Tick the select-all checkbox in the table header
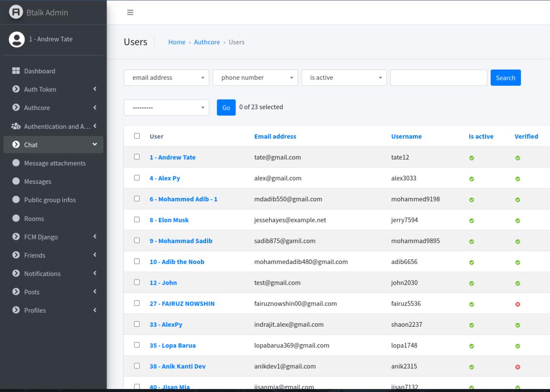The width and height of the screenshot is (550, 392). pos(137,136)
